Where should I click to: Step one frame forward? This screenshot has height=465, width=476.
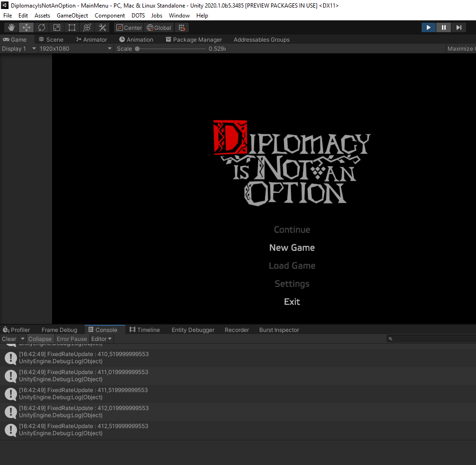pos(458,27)
